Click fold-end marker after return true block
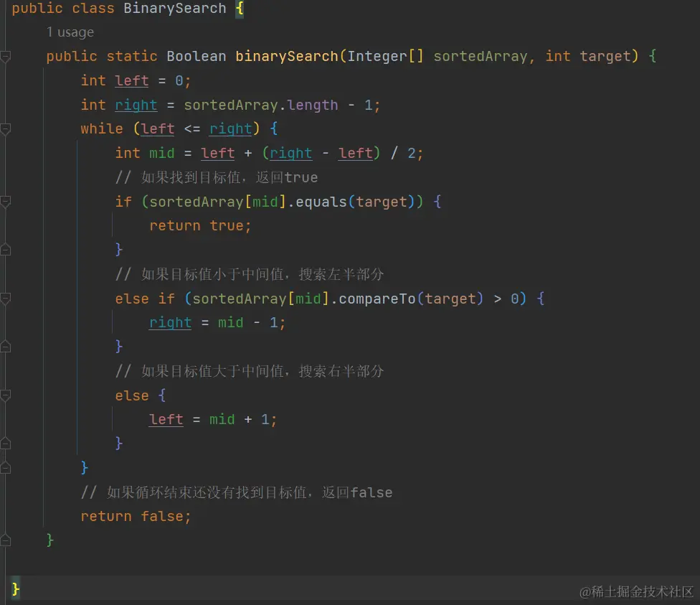 point(5,249)
